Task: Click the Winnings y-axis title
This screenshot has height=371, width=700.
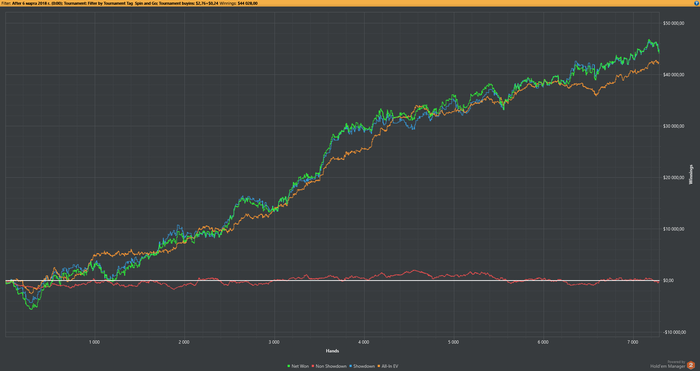Action: (x=692, y=175)
